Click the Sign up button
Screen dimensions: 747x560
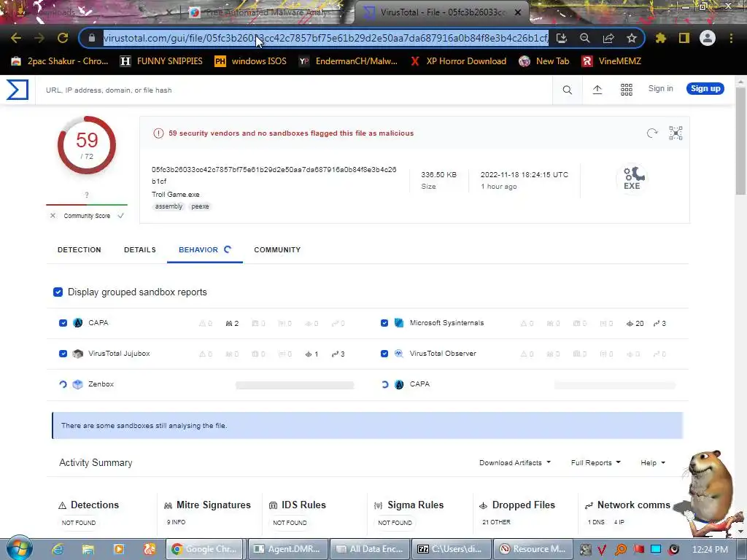(x=705, y=88)
